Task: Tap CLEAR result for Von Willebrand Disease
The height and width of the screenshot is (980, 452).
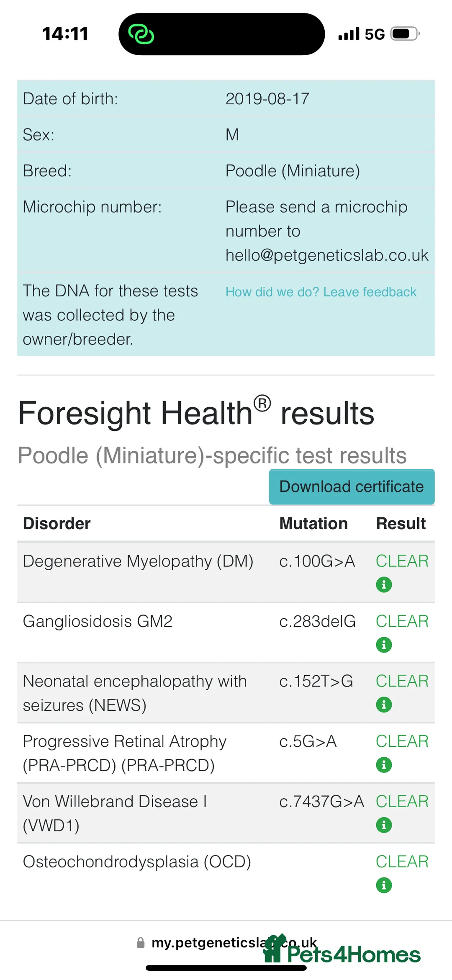Action: (x=402, y=802)
